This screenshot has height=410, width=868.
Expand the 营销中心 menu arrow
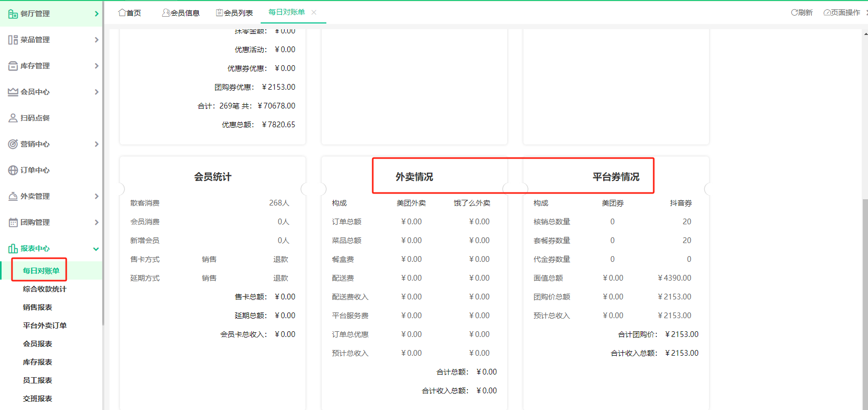96,144
